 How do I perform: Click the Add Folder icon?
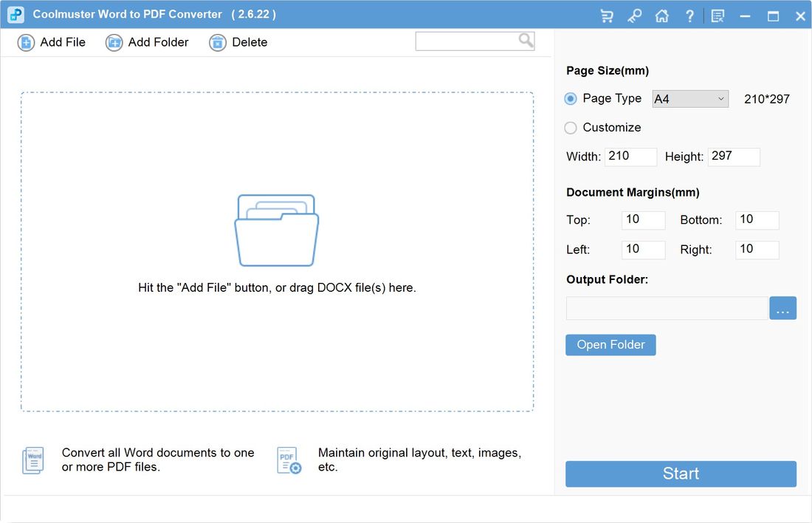(114, 42)
